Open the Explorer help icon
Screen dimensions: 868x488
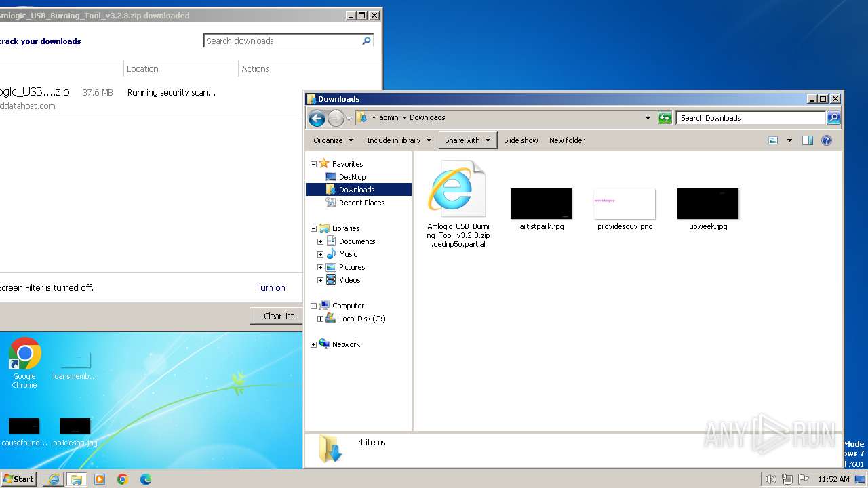(827, 140)
